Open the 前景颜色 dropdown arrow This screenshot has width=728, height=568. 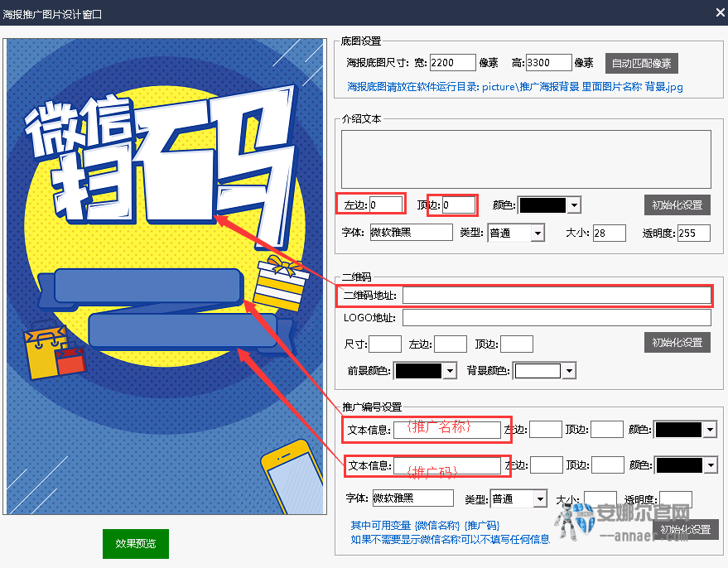pyautogui.click(x=450, y=371)
